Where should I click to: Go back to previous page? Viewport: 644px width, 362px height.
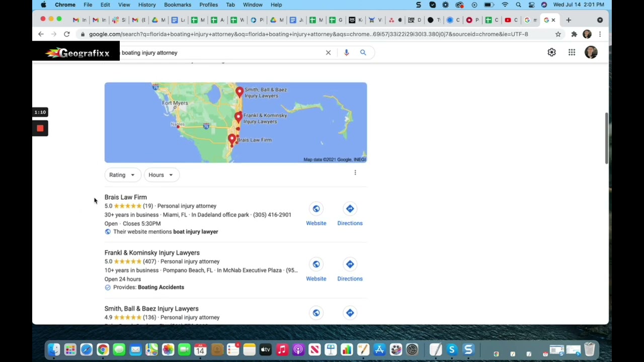[41, 34]
